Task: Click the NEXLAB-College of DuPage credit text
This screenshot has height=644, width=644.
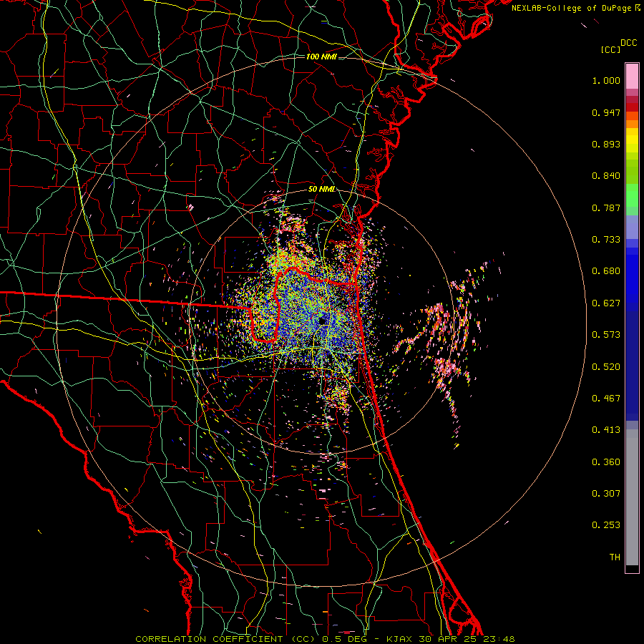Action: (572, 8)
